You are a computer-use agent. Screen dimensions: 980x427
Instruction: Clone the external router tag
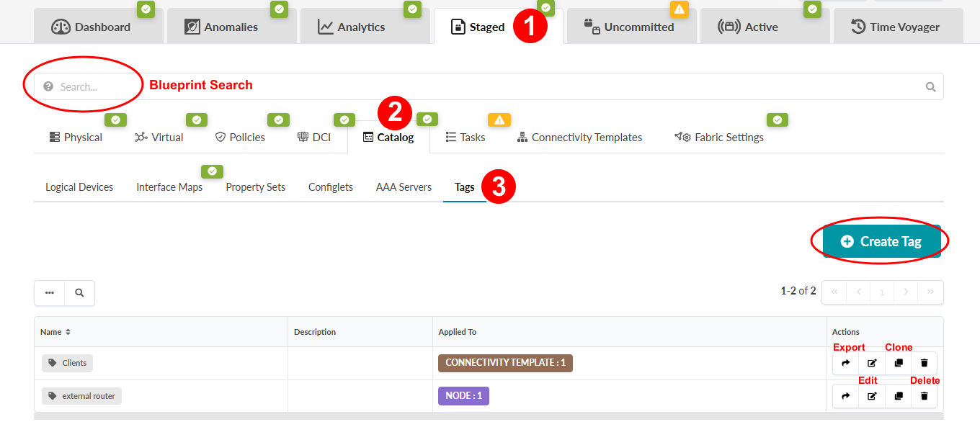click(x=899, y=396)
